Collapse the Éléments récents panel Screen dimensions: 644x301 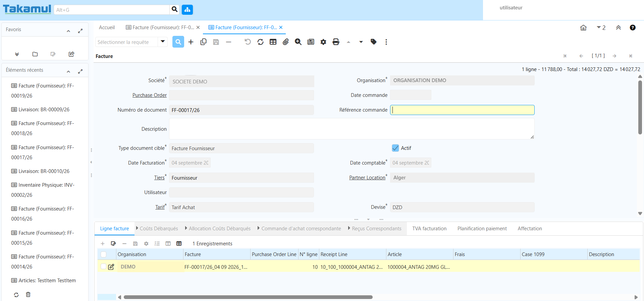(68, 71)
